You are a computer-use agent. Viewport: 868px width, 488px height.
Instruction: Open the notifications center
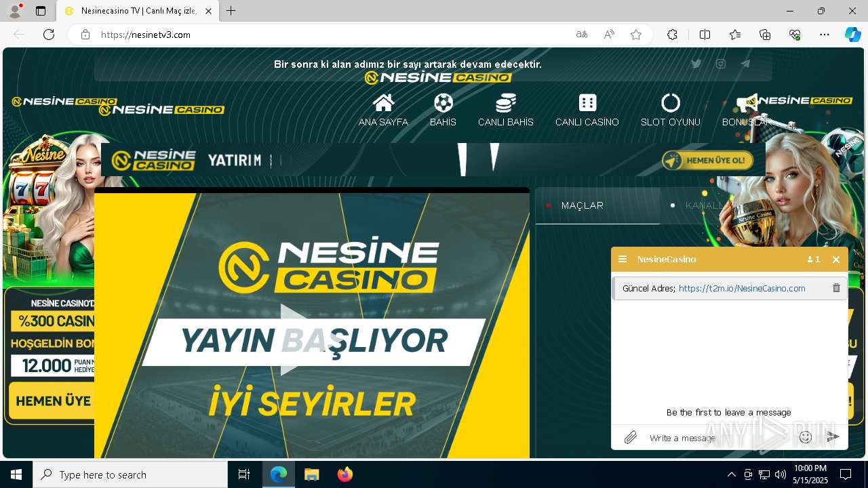point(846,474)
